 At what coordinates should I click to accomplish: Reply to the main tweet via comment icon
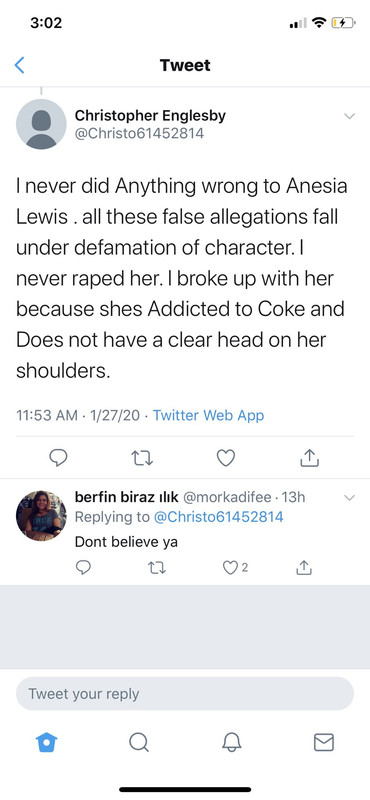pos(58,458)
